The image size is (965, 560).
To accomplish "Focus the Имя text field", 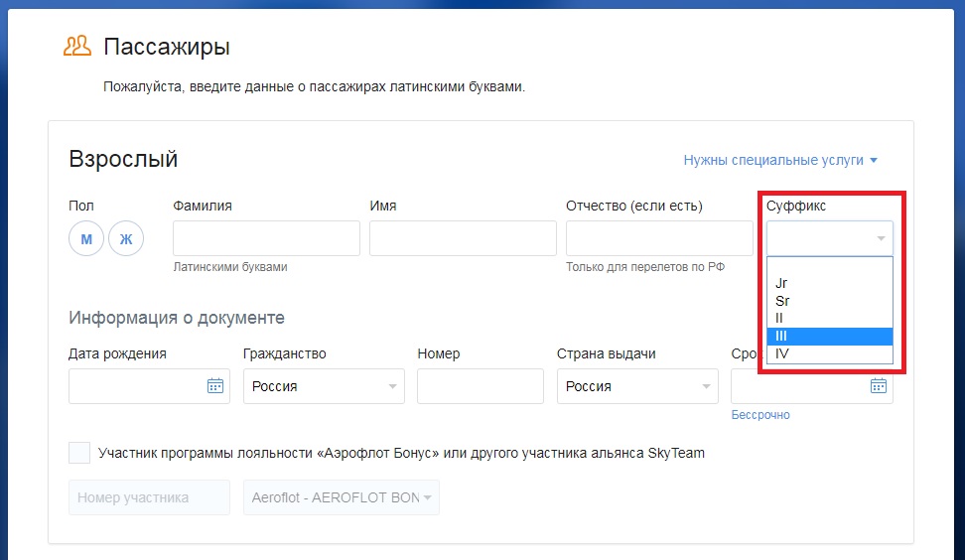I will (462, 238).
